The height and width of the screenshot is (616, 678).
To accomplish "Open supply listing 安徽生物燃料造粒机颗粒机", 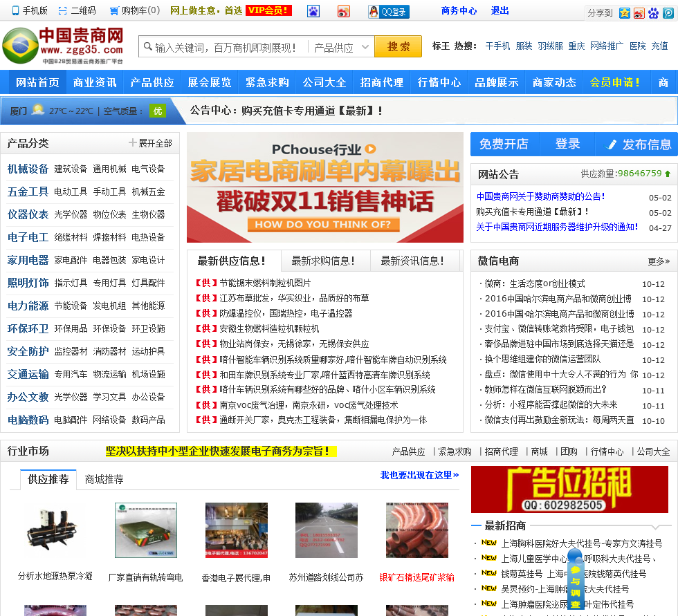I will point(269,328).
